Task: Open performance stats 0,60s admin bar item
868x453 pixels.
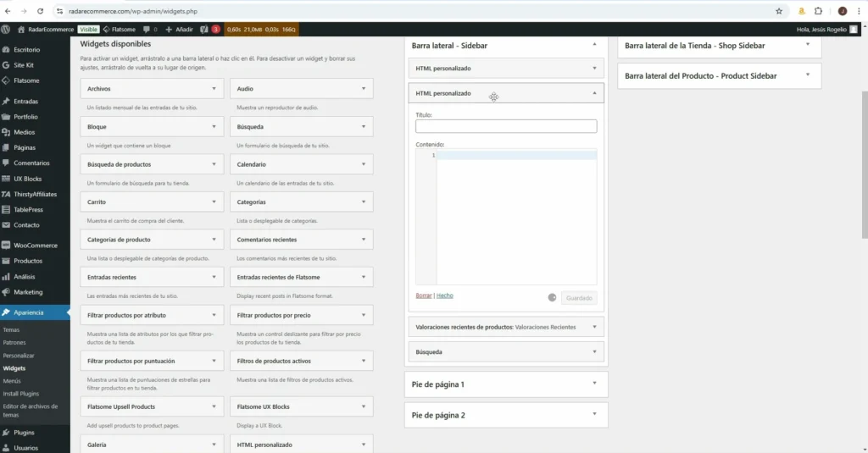Action: coord(261,30)
